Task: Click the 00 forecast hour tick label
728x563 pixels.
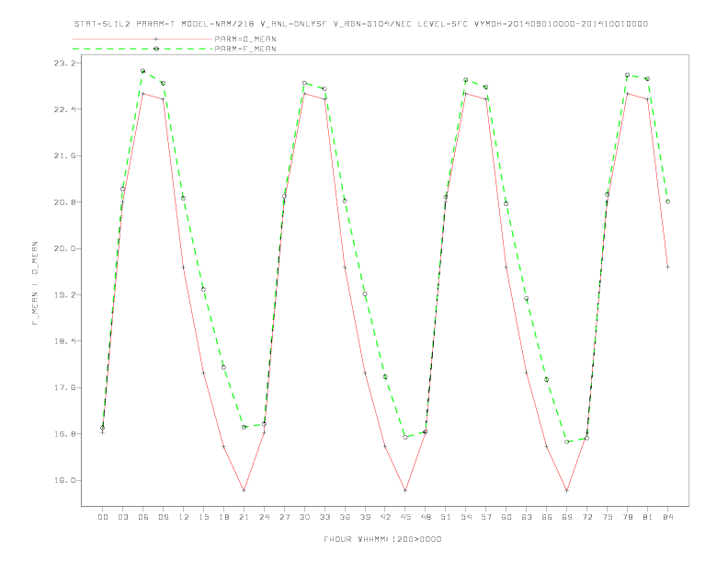Action: coord(103,517)
